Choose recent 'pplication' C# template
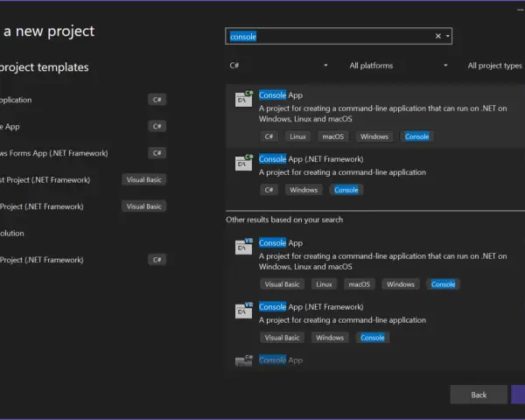 [83, 100]
